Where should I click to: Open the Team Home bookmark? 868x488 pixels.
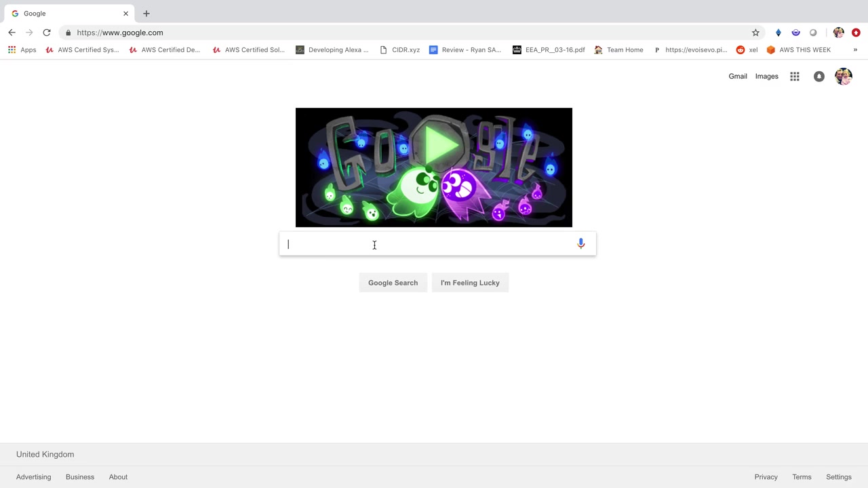pos(618,49)
